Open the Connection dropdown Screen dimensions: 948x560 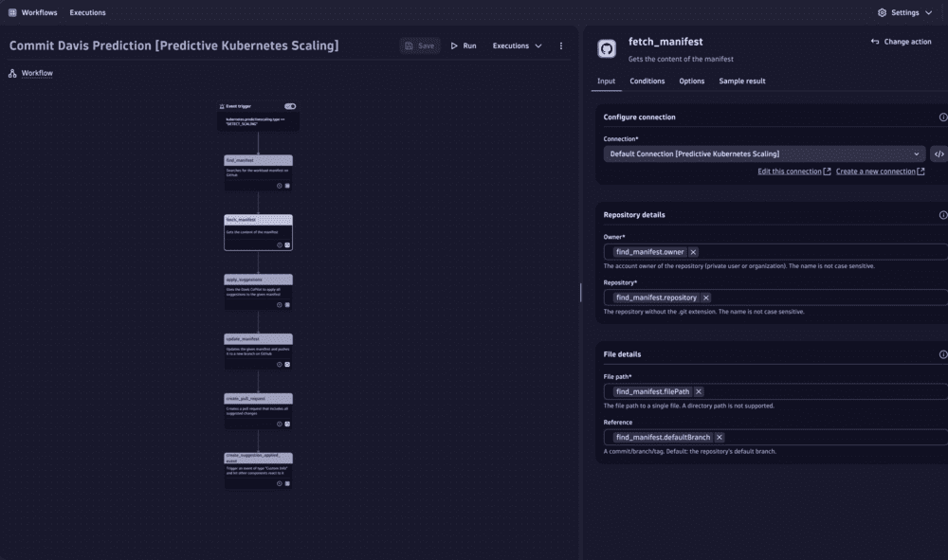point(764,154)
